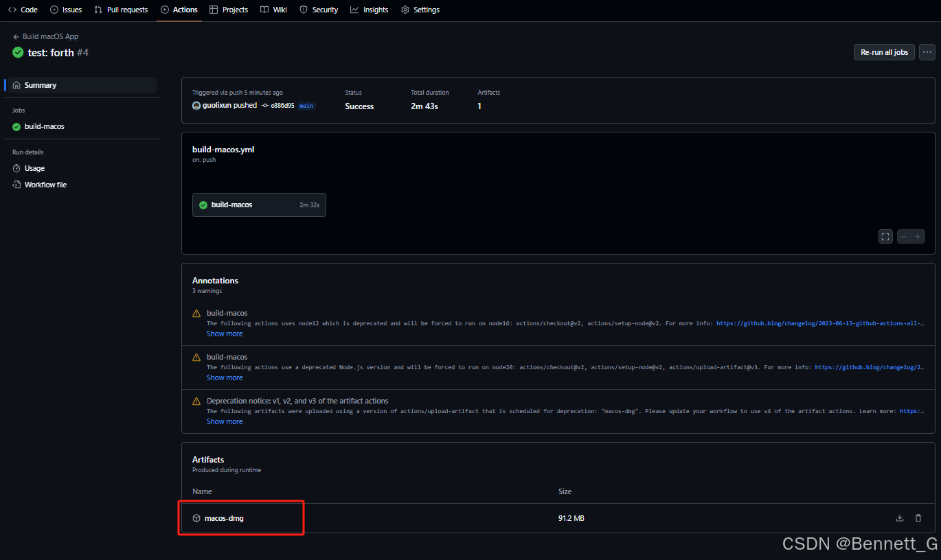Open the changelog link in node20 warning

tap(870, 367)
